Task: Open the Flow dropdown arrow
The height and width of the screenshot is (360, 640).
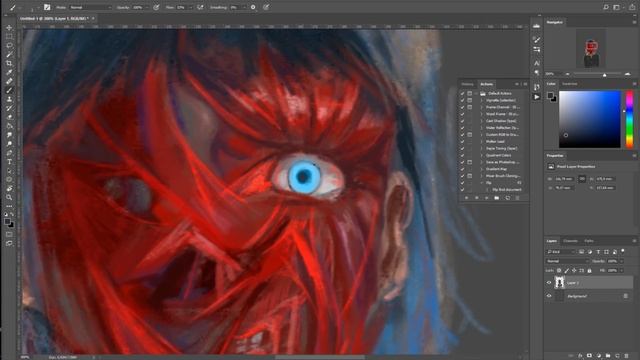Action: click(191, 7)
